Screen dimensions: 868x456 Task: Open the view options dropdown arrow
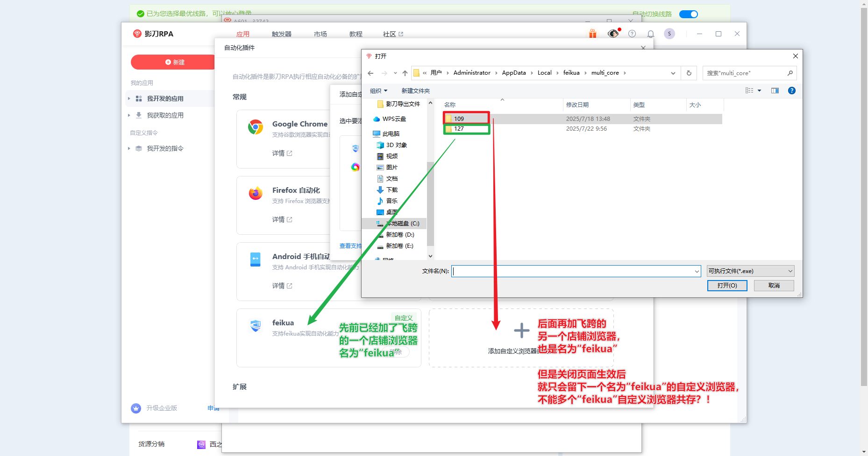coord(760,91)
